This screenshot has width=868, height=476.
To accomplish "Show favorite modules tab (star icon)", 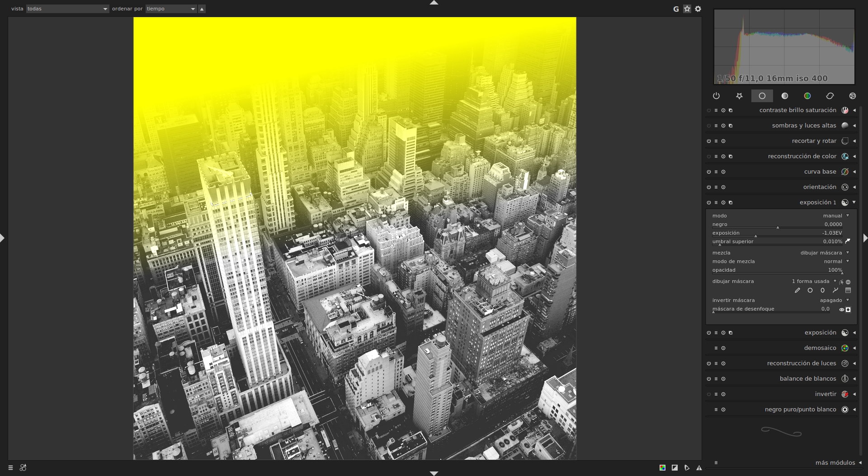I will (x=739, y=96).
